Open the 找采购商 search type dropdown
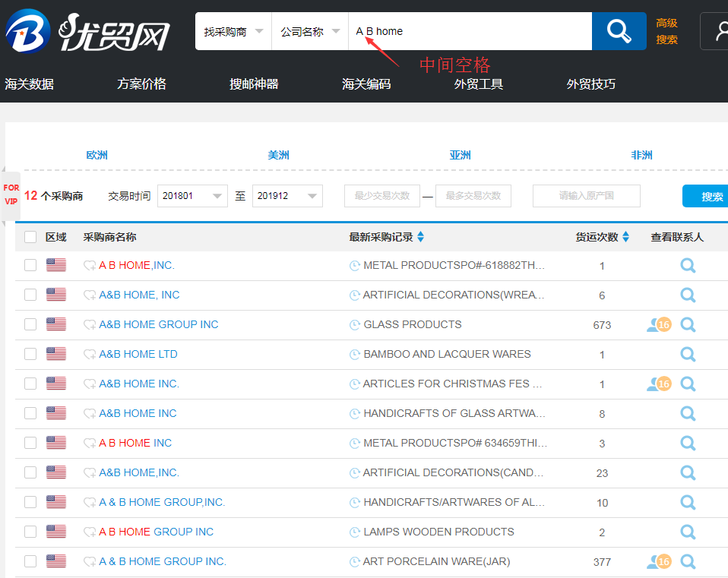 tap(233, 31)
